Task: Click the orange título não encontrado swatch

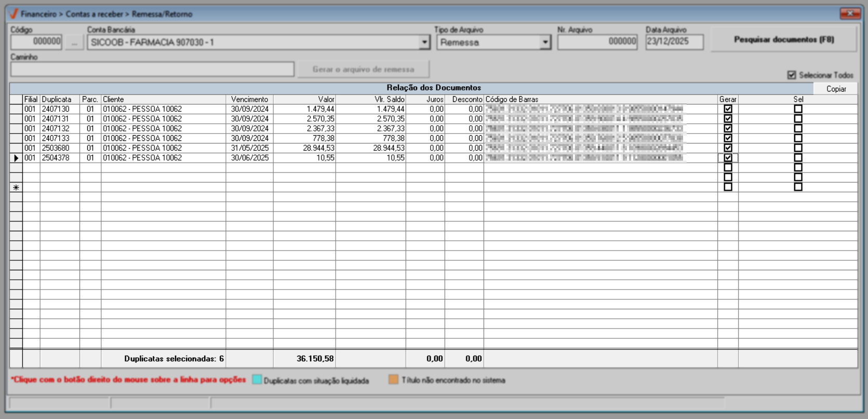Action: [393, 380]
